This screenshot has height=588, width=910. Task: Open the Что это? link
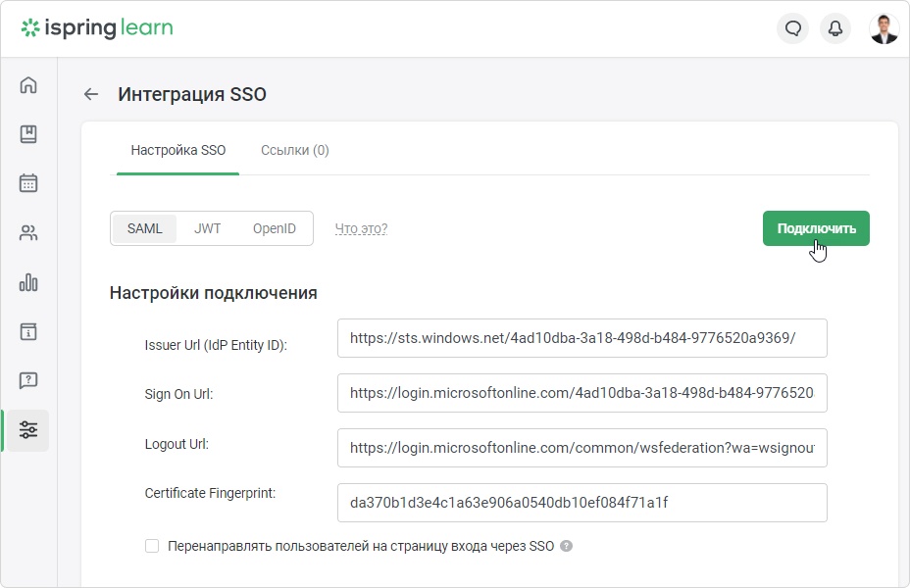361,228
